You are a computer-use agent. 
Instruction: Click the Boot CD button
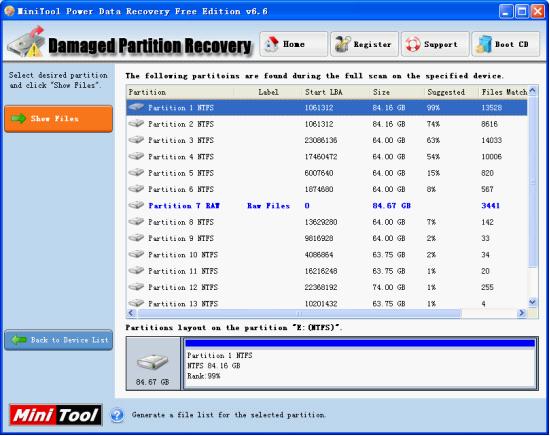(505, 44)
